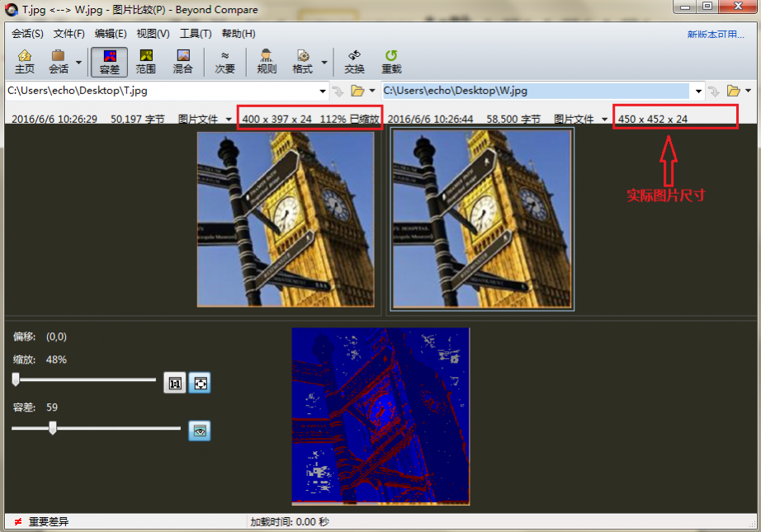761x532 pixels.
Task: Open the 工具(T) menu
Action: point(196,34)
